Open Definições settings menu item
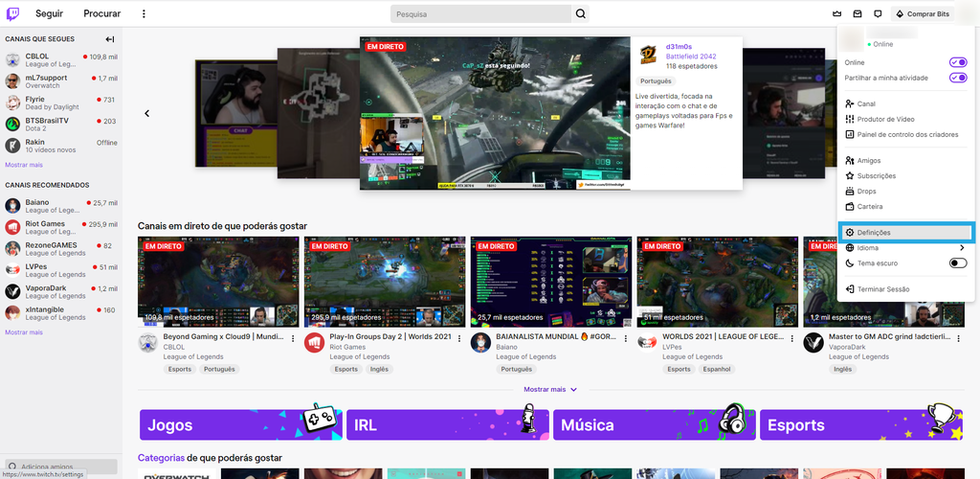980x479 pixels. 905,233
